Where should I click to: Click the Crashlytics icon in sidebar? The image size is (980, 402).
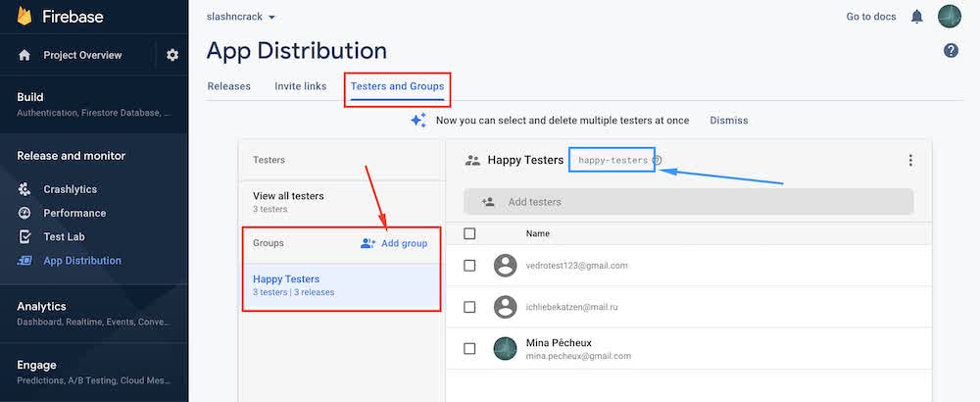(24, 189)
